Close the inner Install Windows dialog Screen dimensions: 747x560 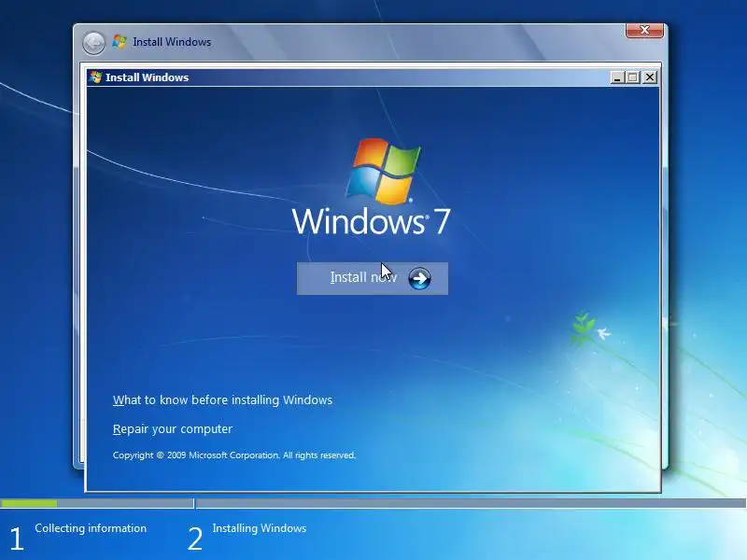point(650,77)
